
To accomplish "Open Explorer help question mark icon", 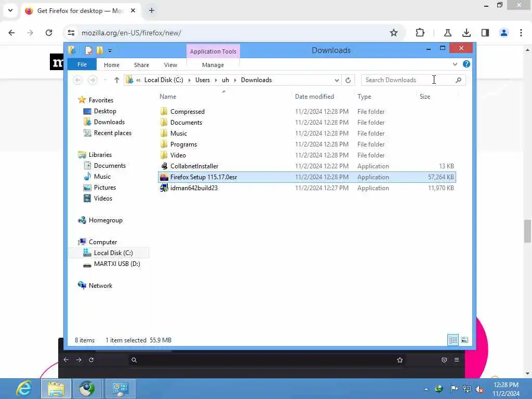I will click(x=467, y=64).
